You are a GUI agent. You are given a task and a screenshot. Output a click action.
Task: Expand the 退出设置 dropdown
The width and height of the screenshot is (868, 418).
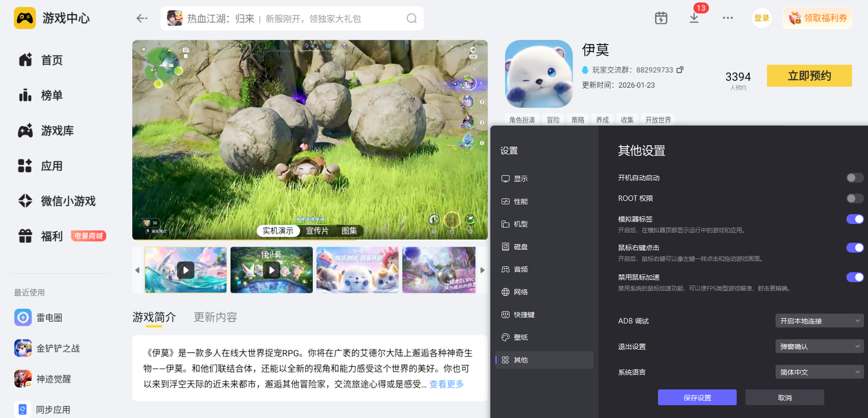[x=819, y=347]
